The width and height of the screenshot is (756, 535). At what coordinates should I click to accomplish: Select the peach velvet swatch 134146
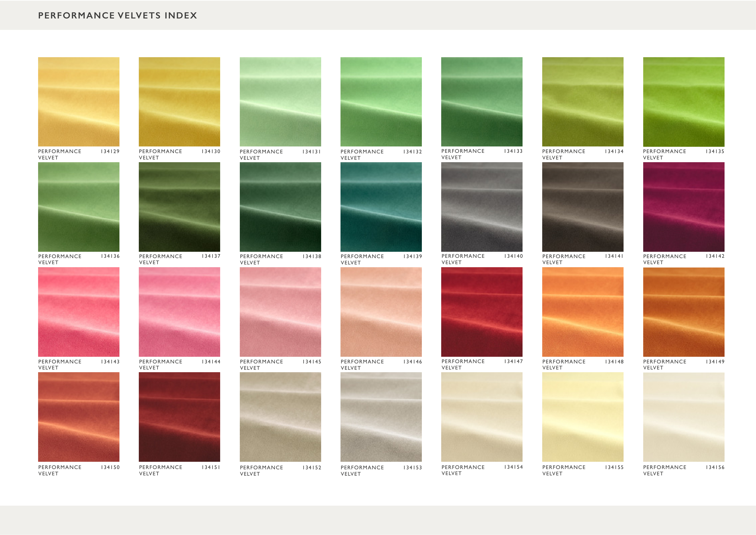(381, 312)
